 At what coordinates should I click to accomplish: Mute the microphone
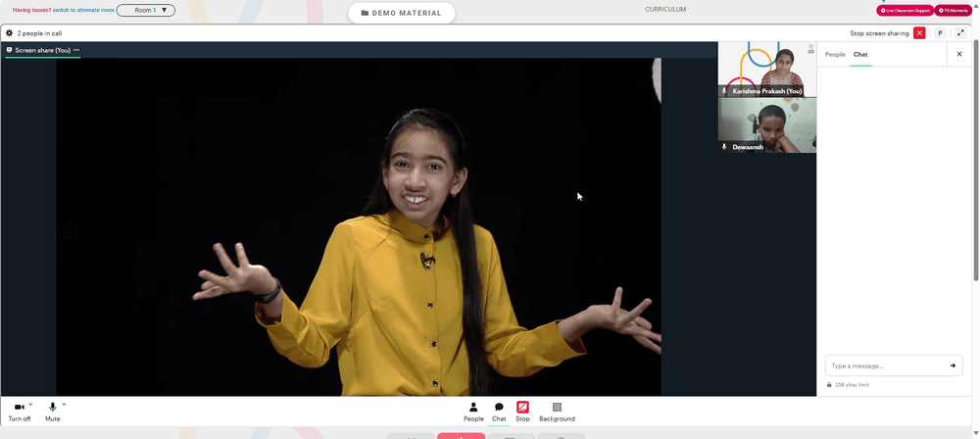click(53, 412)
